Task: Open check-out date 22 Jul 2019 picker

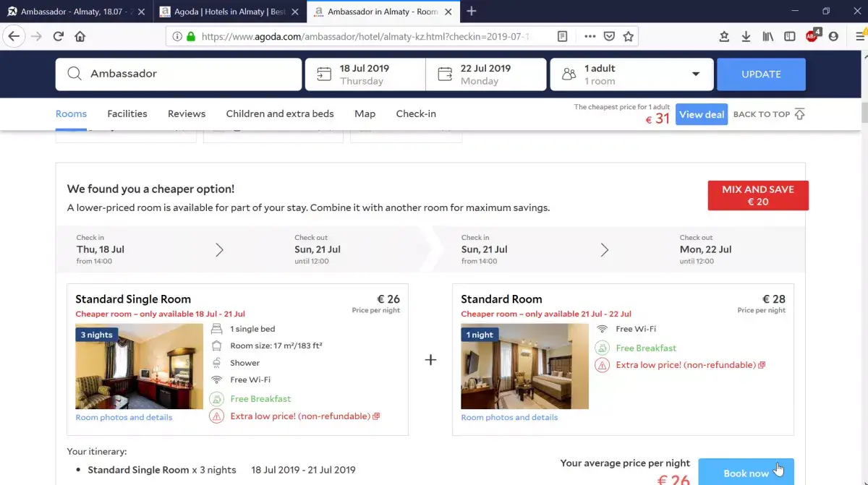Action: click(x=486, y=74)
